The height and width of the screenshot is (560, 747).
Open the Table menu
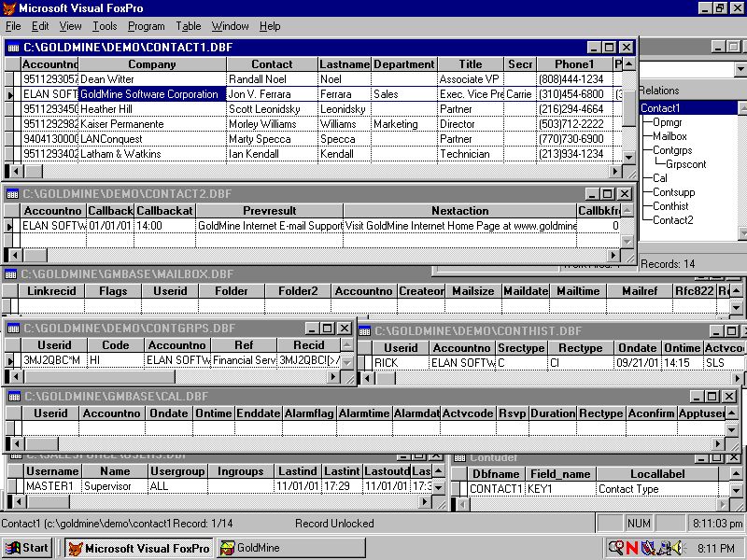point(189,26)
